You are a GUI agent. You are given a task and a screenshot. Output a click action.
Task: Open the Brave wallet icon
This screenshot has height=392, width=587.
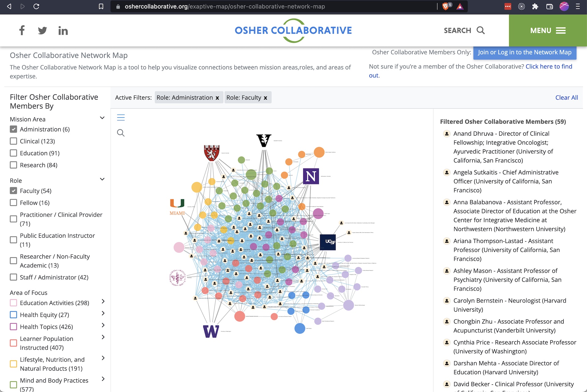tap(549, 6)
